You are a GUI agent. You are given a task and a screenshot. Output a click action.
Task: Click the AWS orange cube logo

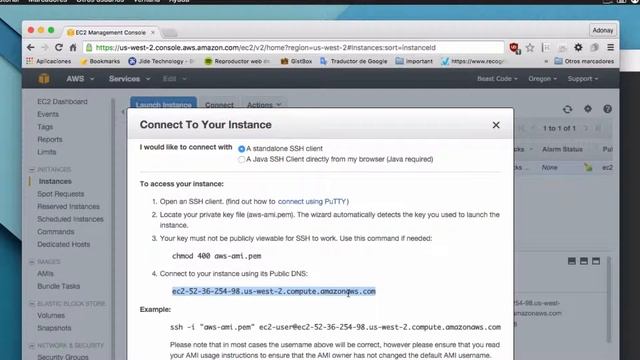(44, 79)
